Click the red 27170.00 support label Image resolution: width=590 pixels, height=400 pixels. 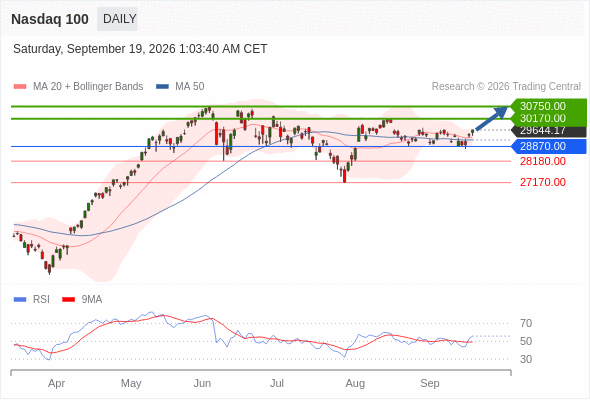tap(543, 183)
